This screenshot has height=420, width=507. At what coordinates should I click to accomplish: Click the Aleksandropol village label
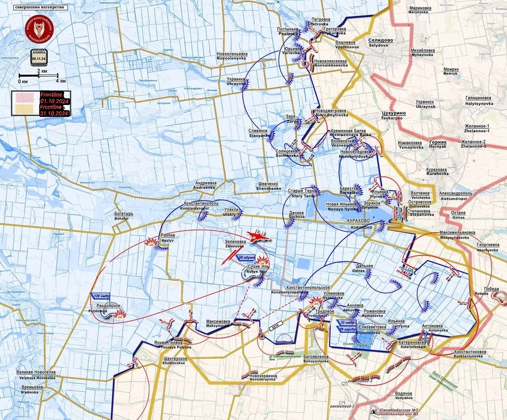pos(456,195)
